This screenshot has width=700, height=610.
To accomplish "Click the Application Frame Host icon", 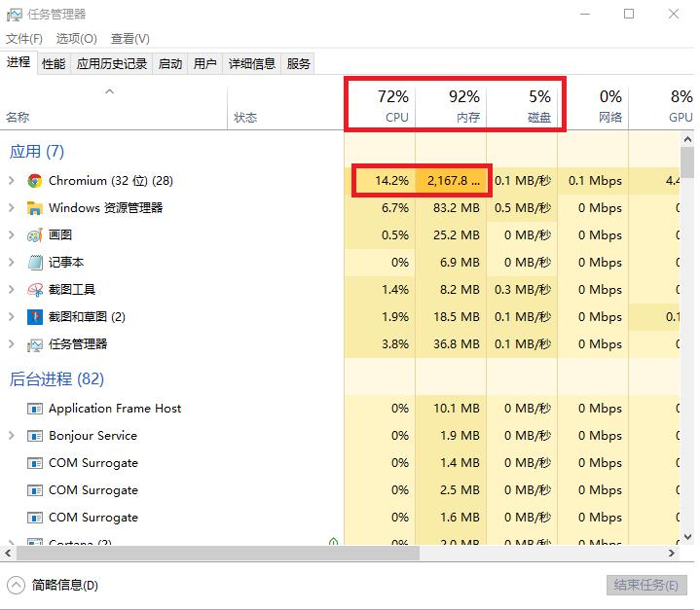I will (34, 409).
